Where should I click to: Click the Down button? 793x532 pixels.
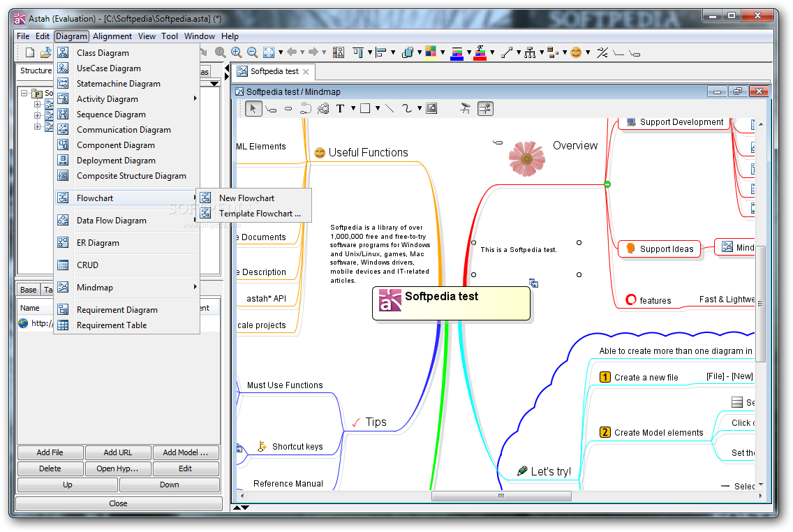pos(170,485)
